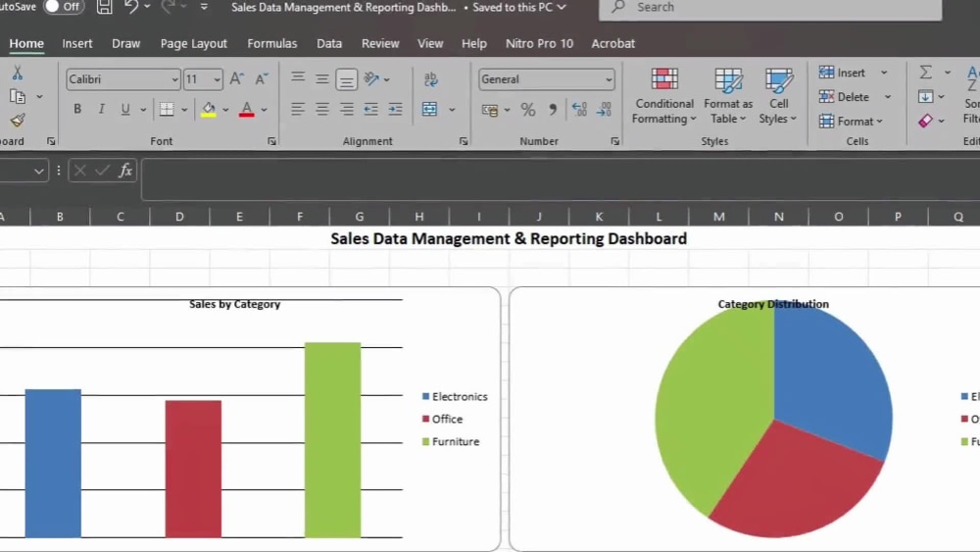
Task: Decrease font size with small A
Action: pos(262,78)
